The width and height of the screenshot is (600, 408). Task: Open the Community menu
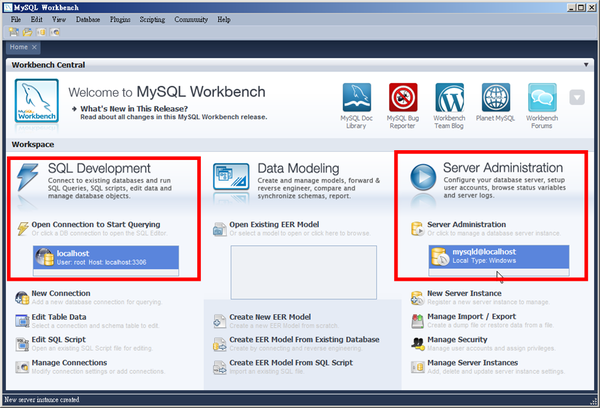tap(191, 19)
